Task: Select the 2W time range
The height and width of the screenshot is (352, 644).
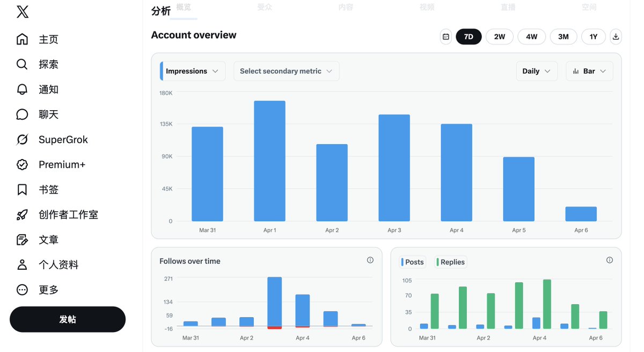Action: pyautogui.click(x=500, y=37)
